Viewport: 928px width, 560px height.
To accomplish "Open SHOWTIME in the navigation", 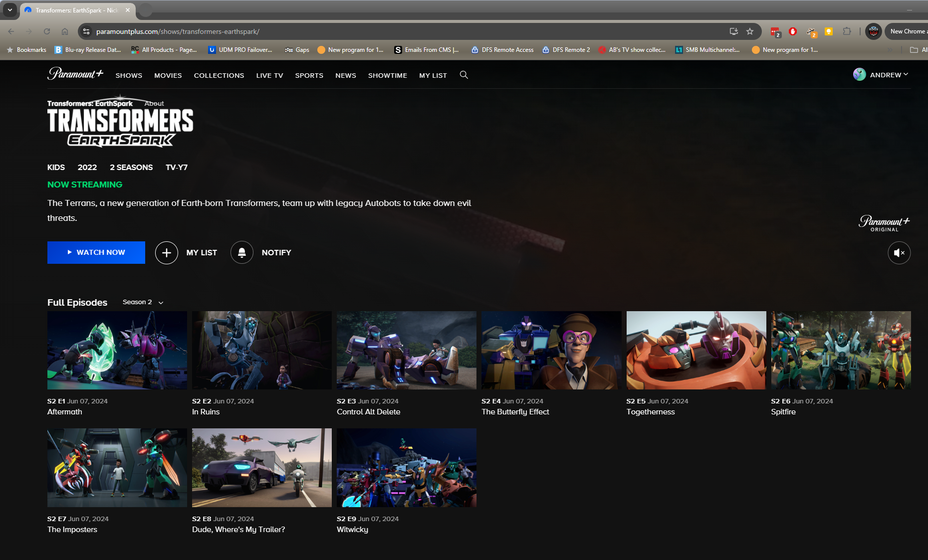I will [388, 75].
